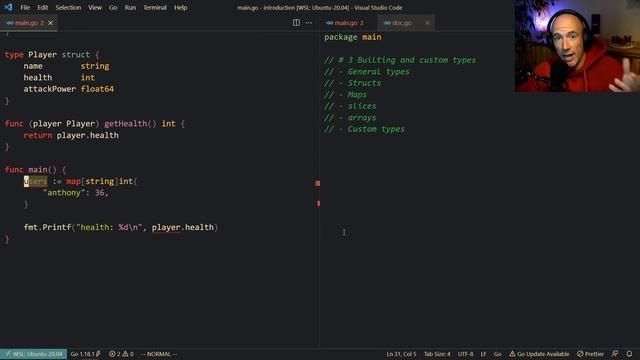Click comment '- arrays'

coord(350,118)
